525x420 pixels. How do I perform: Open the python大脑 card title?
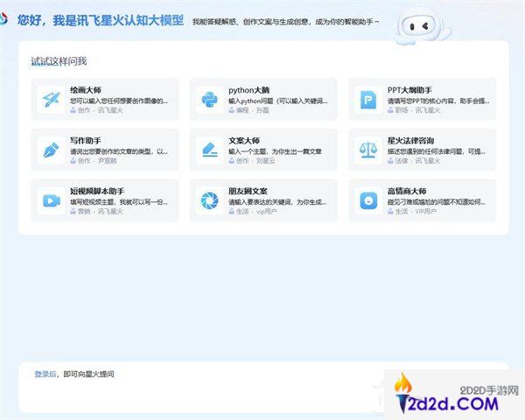point(249,90)
